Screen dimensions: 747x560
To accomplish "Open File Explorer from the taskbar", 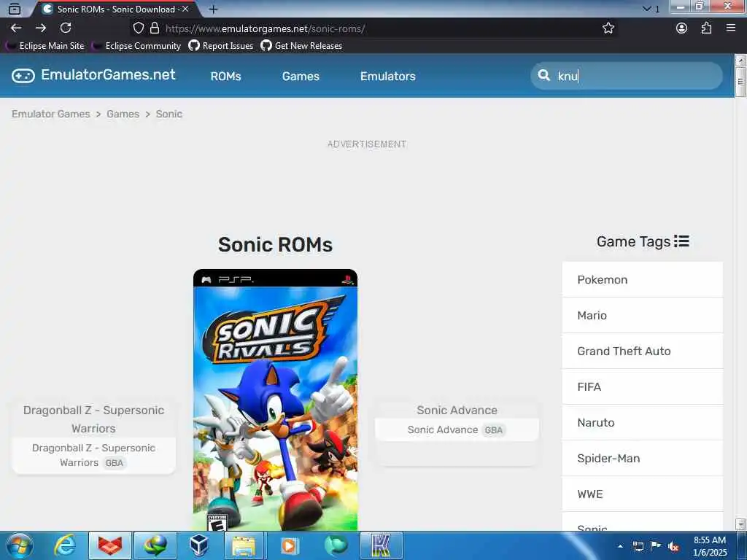I will click(244, 545).
